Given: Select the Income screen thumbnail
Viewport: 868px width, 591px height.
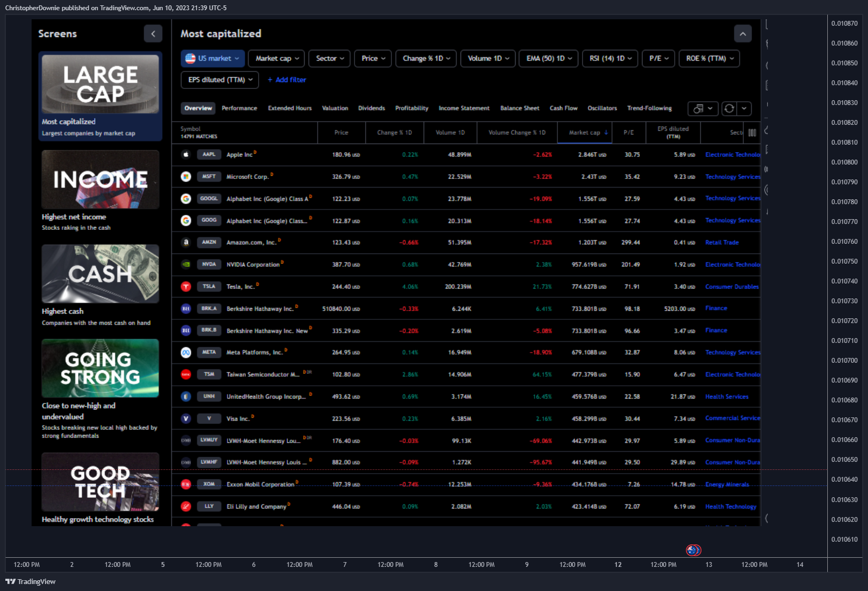Looking at the screenshot, I should coord(101,179).
